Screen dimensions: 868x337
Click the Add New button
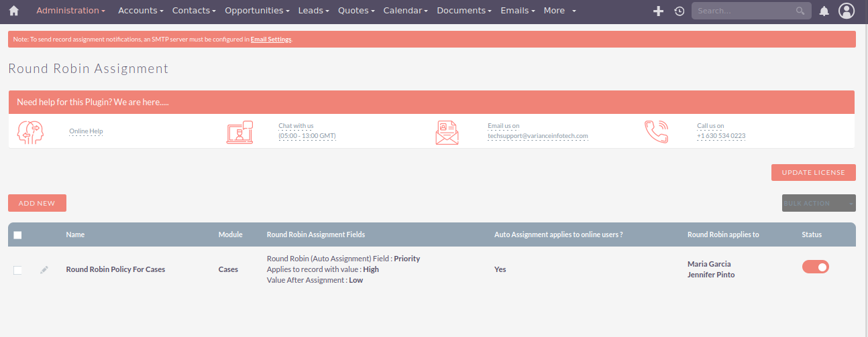(x=37, y=203)
